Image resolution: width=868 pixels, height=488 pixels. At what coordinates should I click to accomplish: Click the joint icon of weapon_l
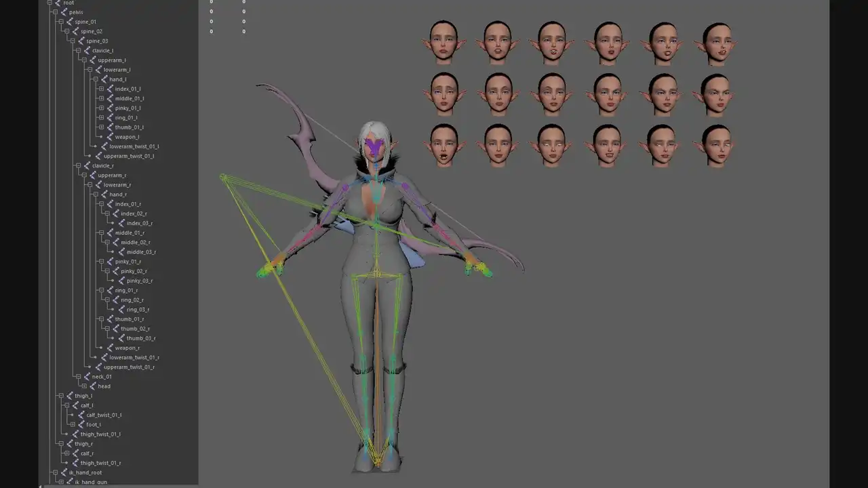tap(109, 137)
